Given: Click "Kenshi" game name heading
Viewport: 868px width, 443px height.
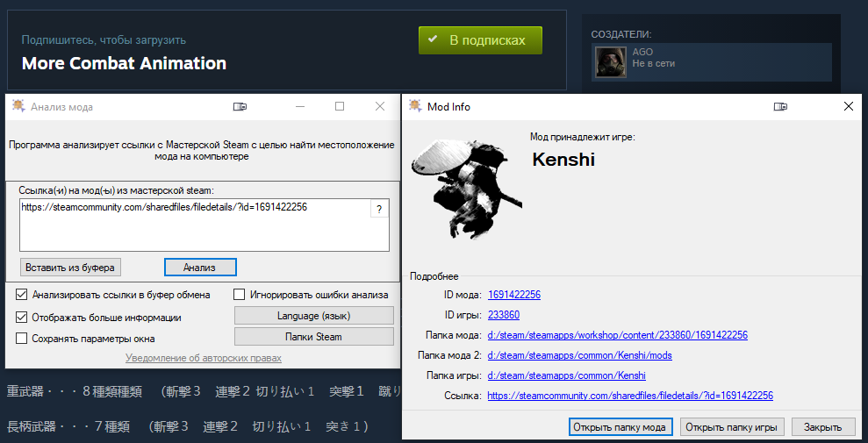Looking at the screenshot, I should (563, 160).
